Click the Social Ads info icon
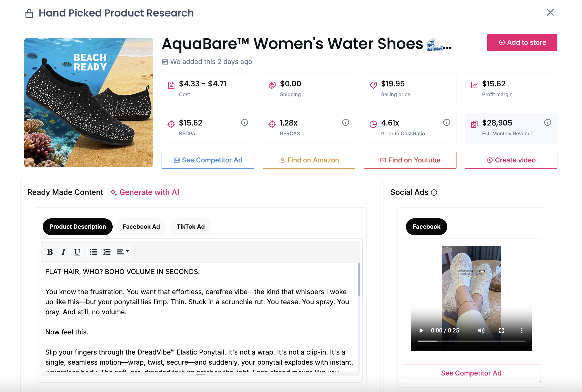Viewport: 582px width, 392px height. click(434, 193)
